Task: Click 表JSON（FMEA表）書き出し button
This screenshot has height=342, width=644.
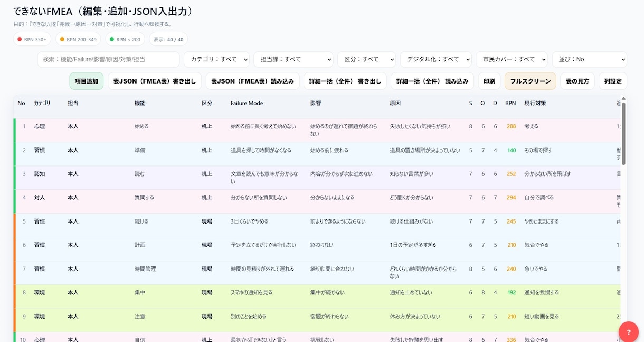Action: coord(155,81)
